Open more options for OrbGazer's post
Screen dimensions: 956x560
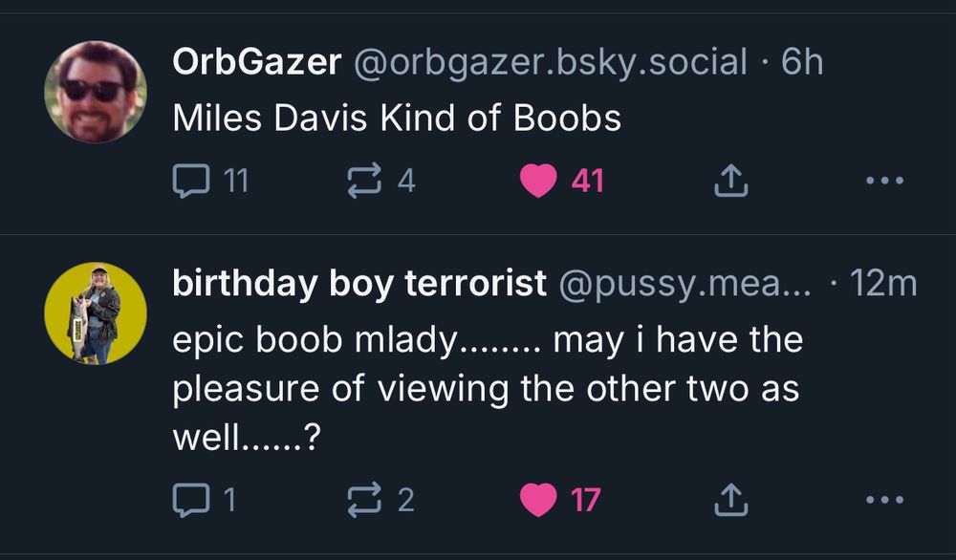click(884, 179)
